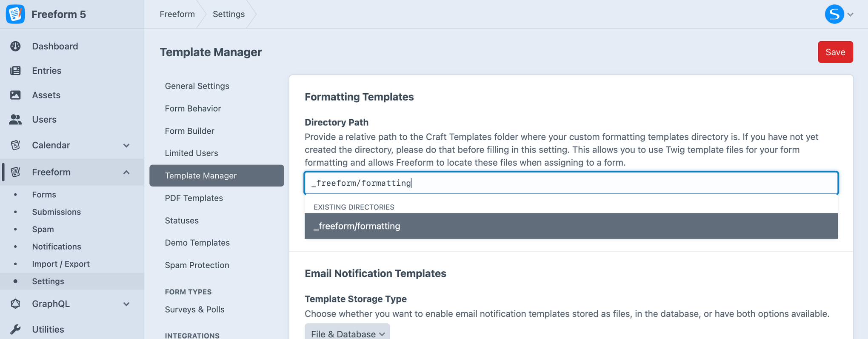Open the Dashboard from the sidebar

15,46
